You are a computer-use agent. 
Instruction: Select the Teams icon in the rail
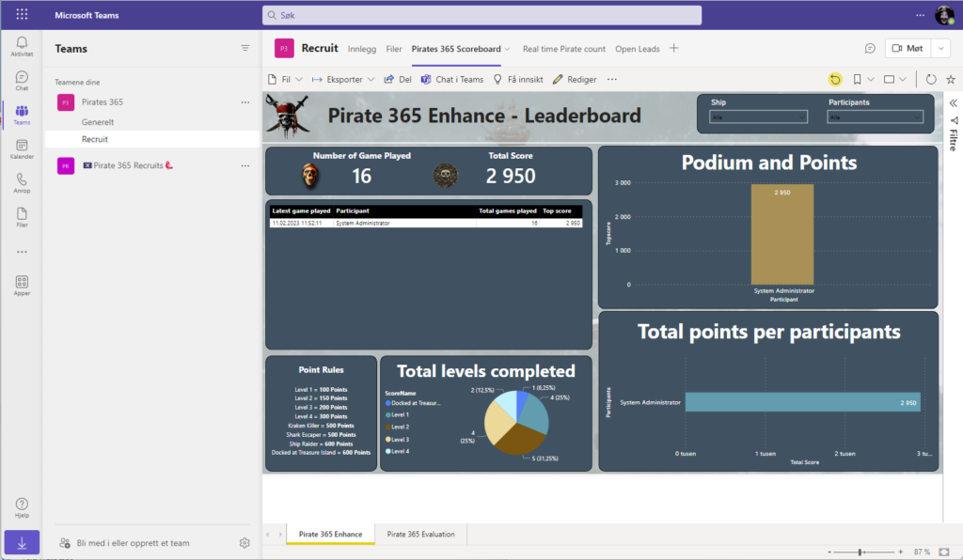tap(22, 115)
